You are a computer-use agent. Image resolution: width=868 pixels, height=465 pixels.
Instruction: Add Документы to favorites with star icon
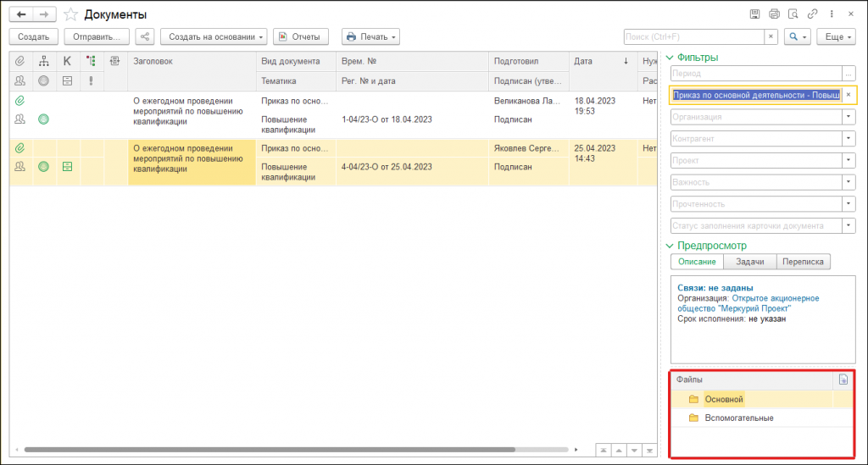[x=71, y=14]
